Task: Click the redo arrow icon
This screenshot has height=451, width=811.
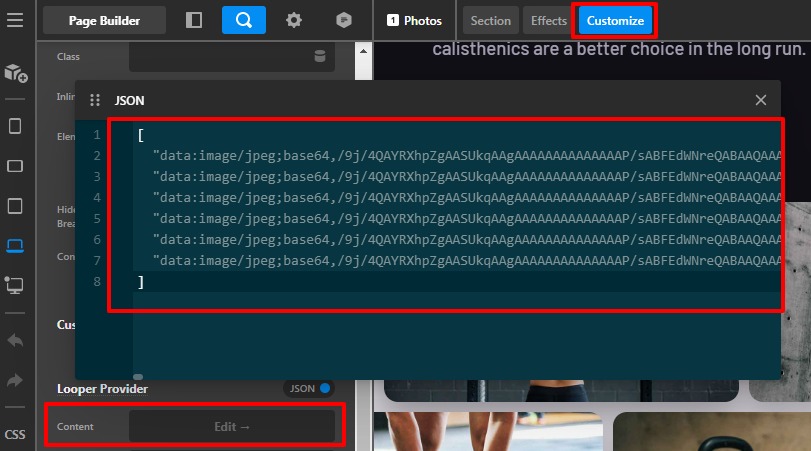Action: pyautogui.click(x=15, y=380)
